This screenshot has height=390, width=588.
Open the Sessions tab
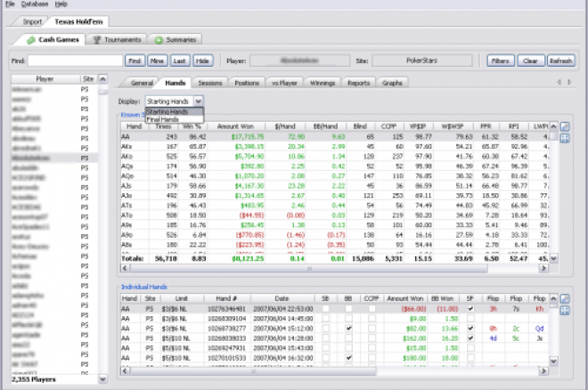click(210, 83)
